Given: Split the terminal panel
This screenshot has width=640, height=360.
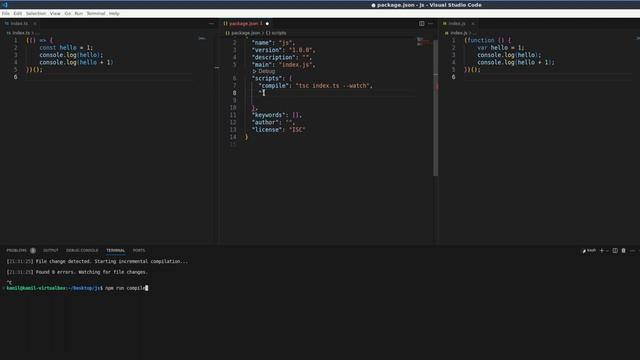Looking at the screenshot, I should coord(615,251).
